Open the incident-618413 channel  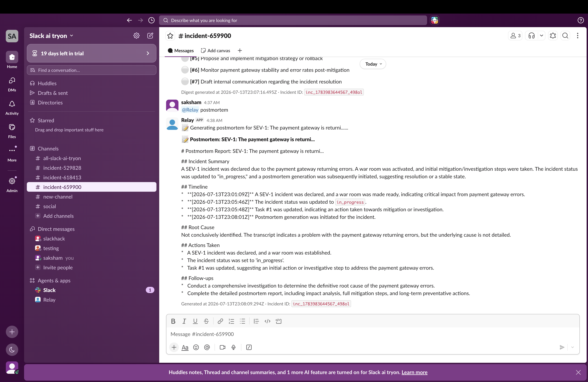(91, 177)
